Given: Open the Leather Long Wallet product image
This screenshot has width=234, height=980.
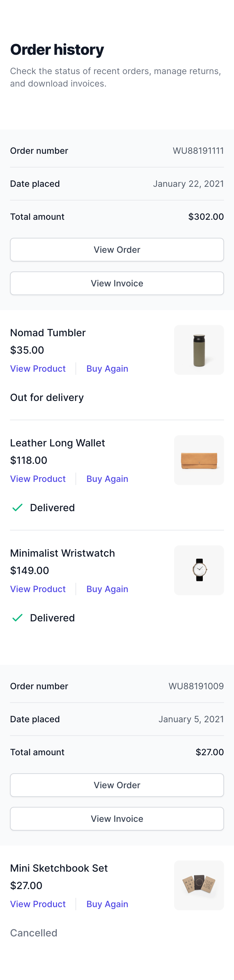Looking at the screenshot, I should click(x=199, y=460).
